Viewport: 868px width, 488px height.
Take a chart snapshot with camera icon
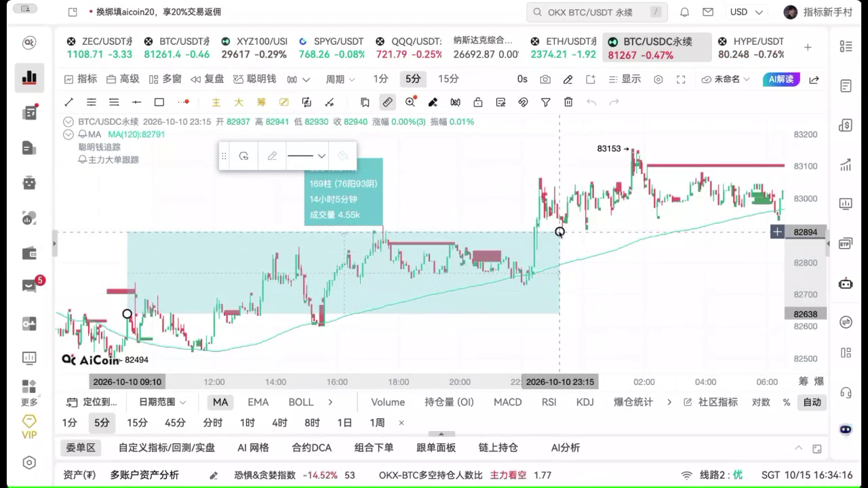[x=545, y=79]
